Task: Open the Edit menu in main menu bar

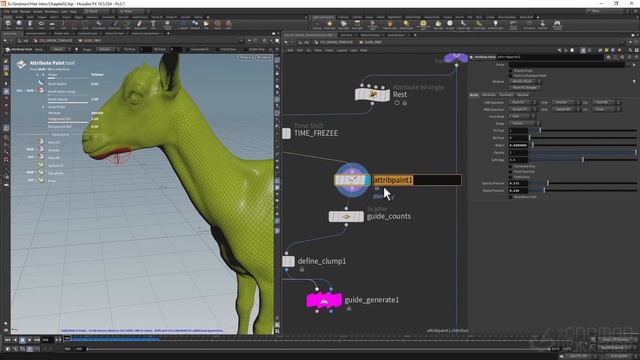Action: 15,11
